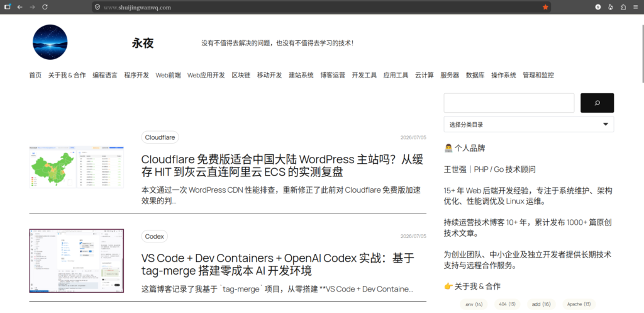Click the 持续运营技术博客 10+ 年 paragraph
Viewport: 644px width, 313px height.
pos(528,228)
